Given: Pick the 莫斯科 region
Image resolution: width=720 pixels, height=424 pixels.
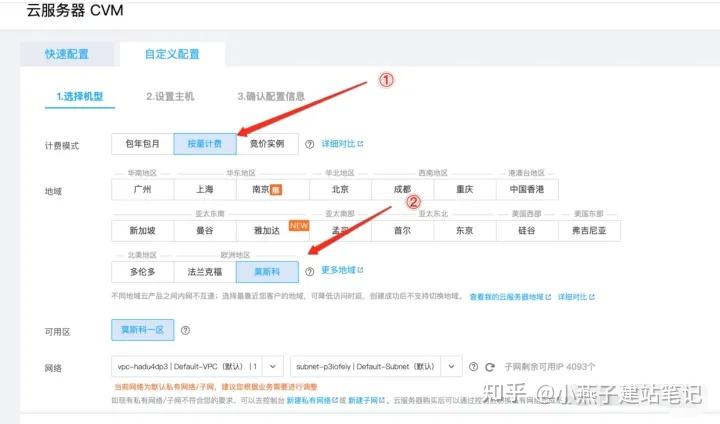Looking at the screenshot, I should coord(267,272).
